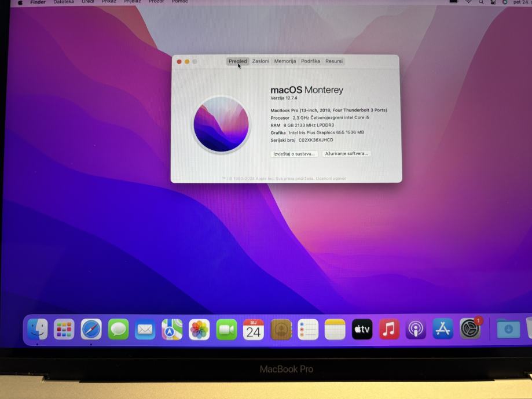Image resolution: width=532 pixels, height=399 pixels.
Task: Open Finder from the Dock
Action: (x=37, y=329)
